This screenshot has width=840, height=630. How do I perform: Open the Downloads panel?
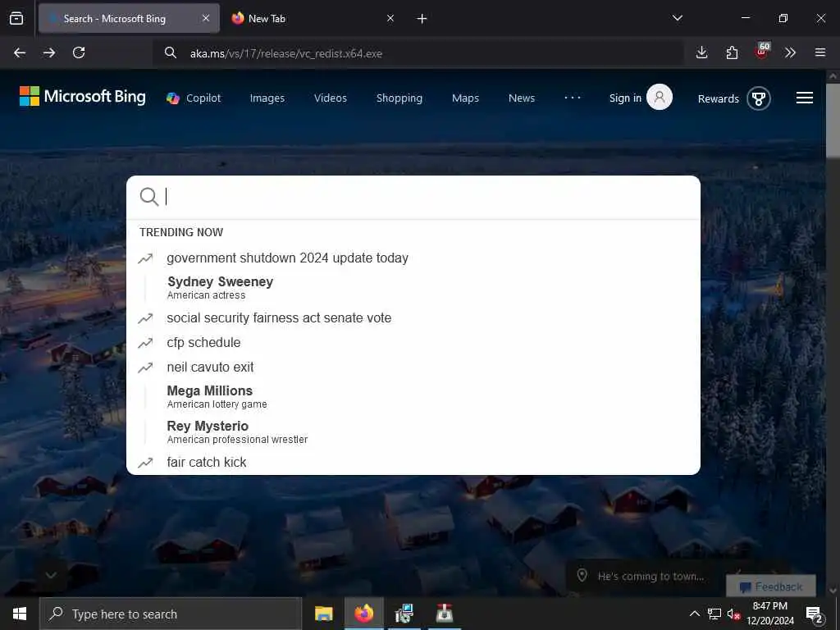tap(702, 52)
